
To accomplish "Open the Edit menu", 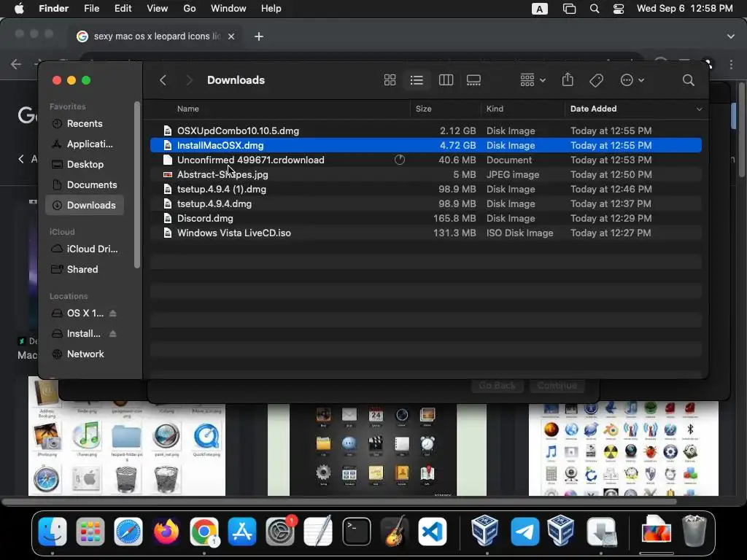I will (123, 9).
